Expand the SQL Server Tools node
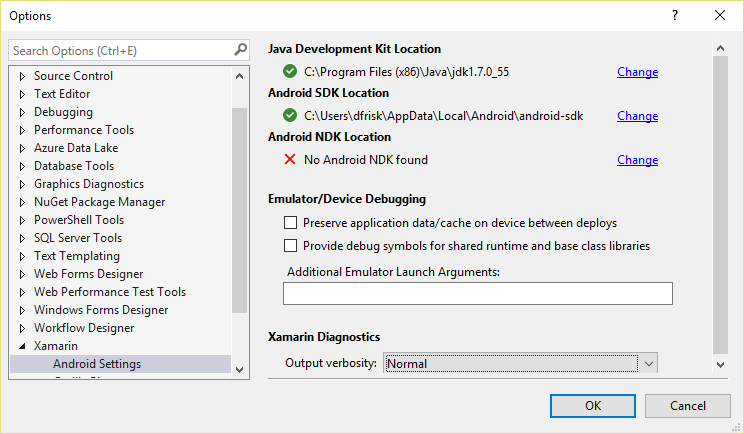This screenshot has width=744, height=434. coord(22,238)
